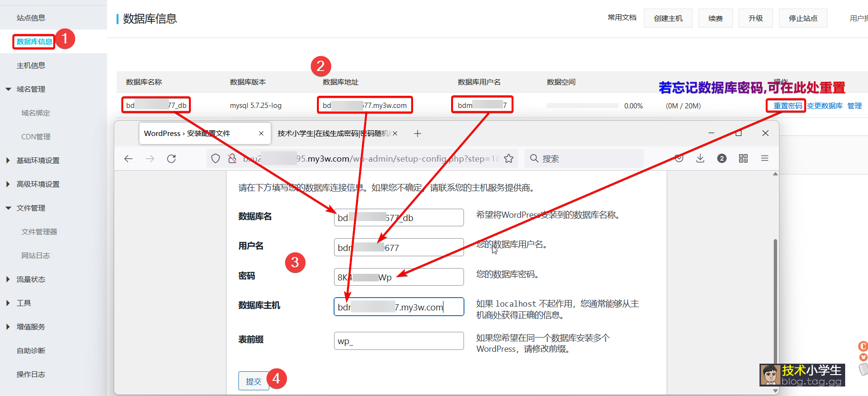Open new browser tab with plus icon
Image resolution: width=868 pixels, height=396 pixels.
coord(417,134)
